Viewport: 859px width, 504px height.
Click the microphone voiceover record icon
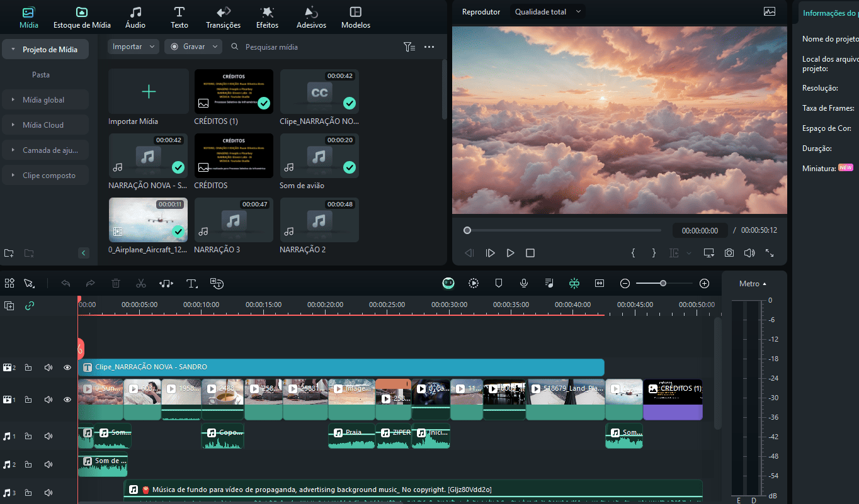pyautogui.click(x=523, y=284)
